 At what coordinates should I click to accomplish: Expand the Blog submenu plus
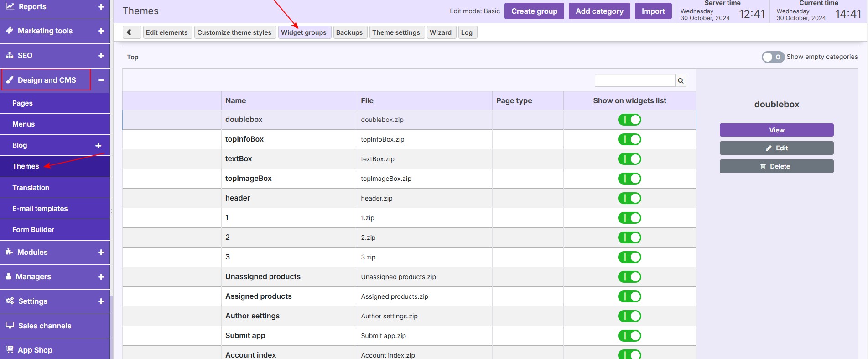(x=98, y=146)
